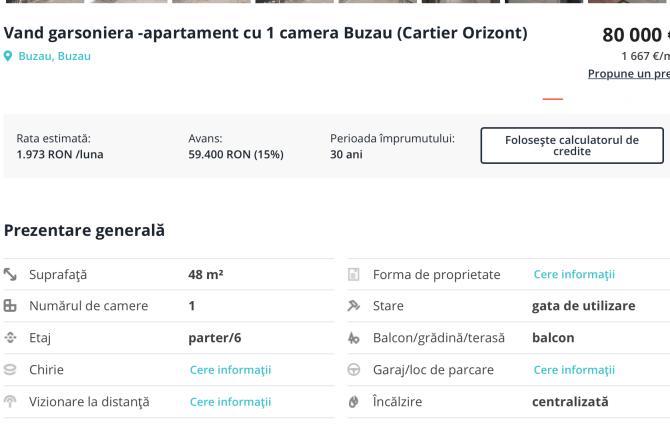Request info for Chirie

tap(230, 370)
